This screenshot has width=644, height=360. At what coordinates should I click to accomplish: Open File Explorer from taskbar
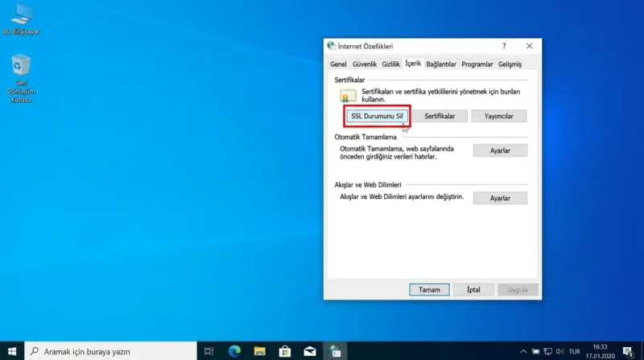[x=259, y=351]
